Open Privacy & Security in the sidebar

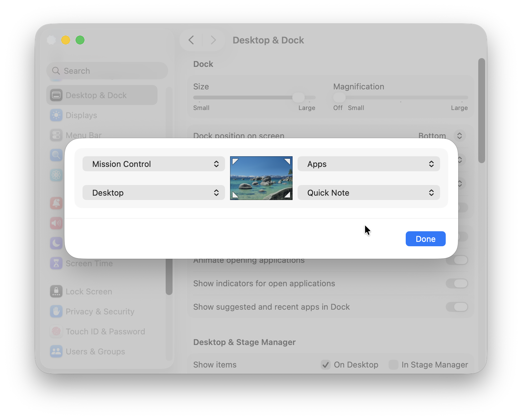102,312
